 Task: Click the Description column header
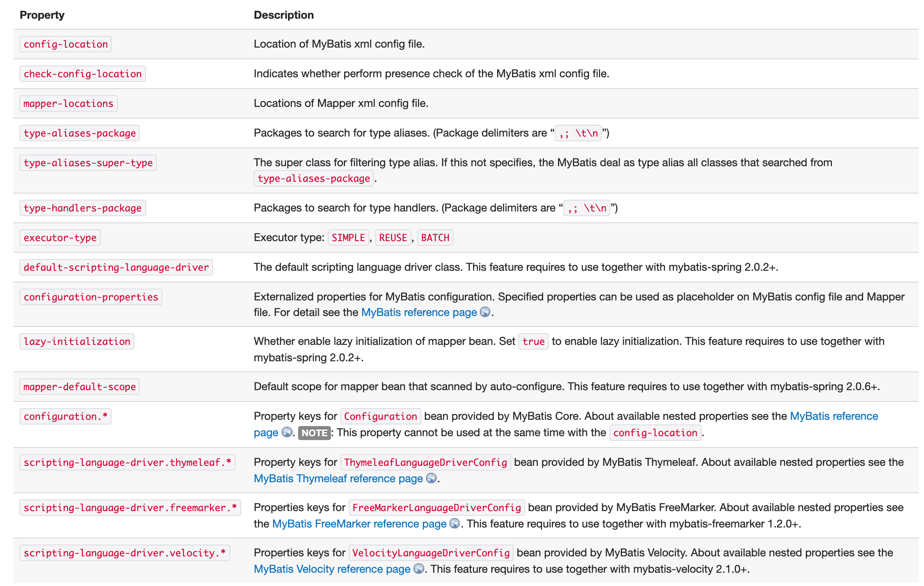pyautogui.click(x=284, y=15)
